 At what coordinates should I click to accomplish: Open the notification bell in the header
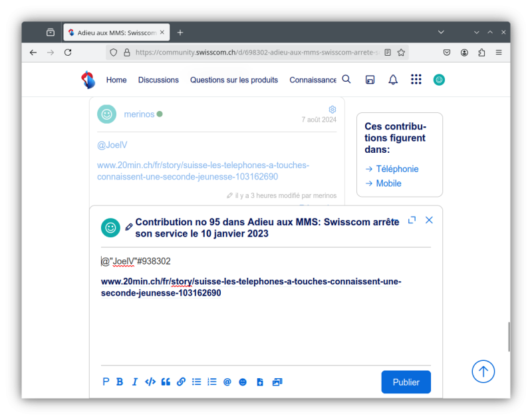pyautogui.click(x=393, y=80)
